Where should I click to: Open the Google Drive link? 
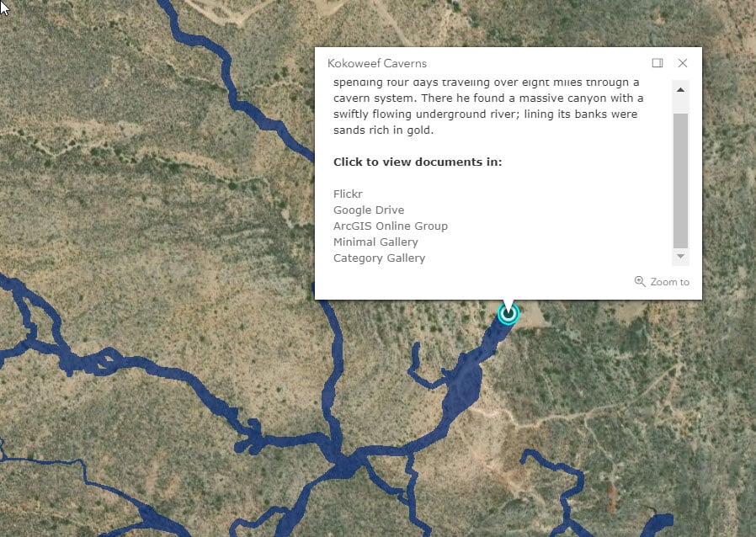pyautogui.click(x=369, y=210)
